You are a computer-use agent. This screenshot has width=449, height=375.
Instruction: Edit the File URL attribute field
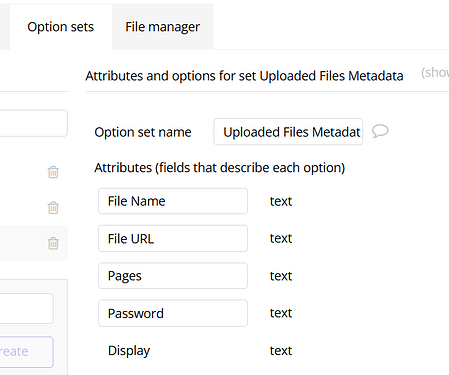173,238
